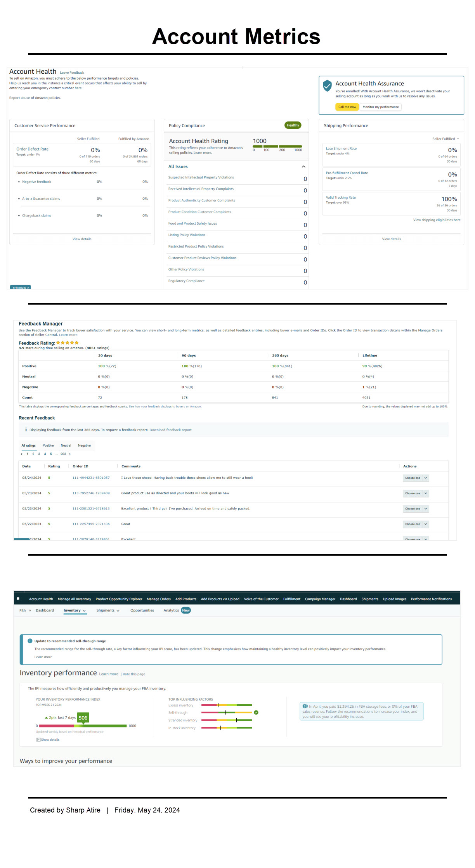Click the Stranded inventory factor bar
475x868 pixels.
click(x=227, y=720)
